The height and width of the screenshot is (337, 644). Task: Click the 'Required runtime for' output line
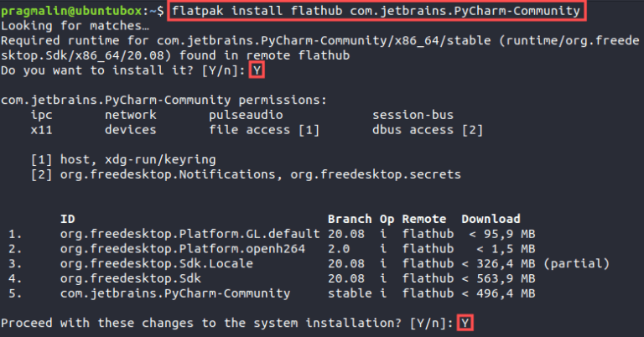[320, 40]
